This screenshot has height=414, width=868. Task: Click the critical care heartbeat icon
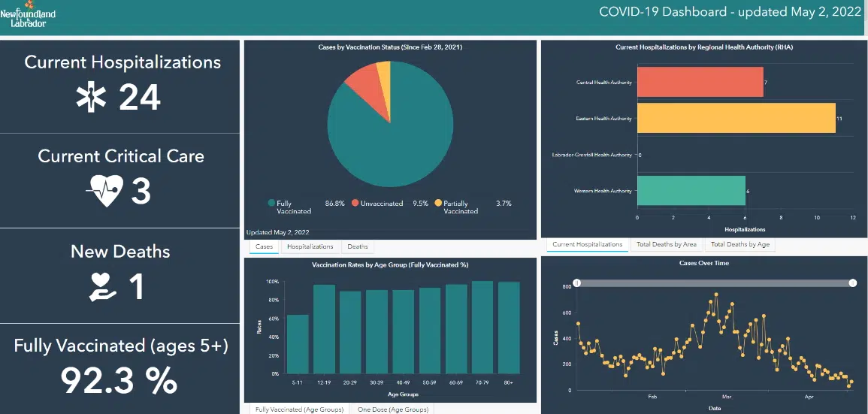point(103,192)
